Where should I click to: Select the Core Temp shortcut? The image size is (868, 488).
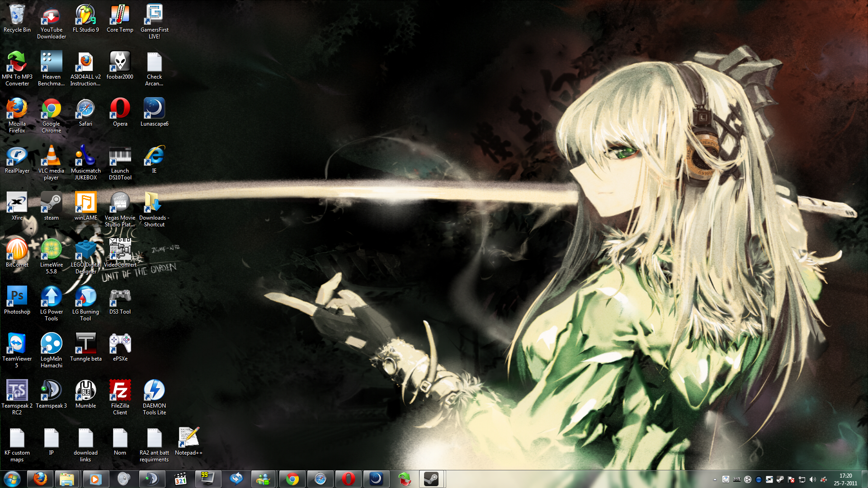pyautogui.click(x=120, y=19)
